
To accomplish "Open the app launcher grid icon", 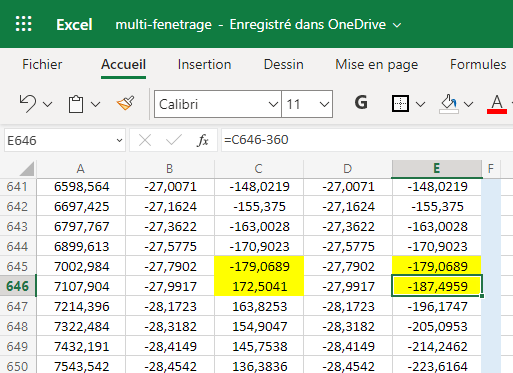I will coord(24,24).
